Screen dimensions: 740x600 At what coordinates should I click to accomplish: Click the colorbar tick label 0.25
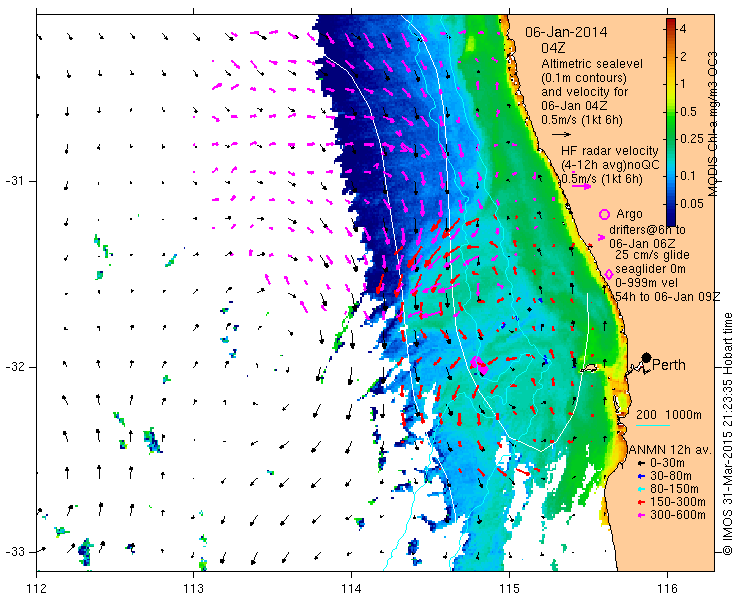[691, 139]
